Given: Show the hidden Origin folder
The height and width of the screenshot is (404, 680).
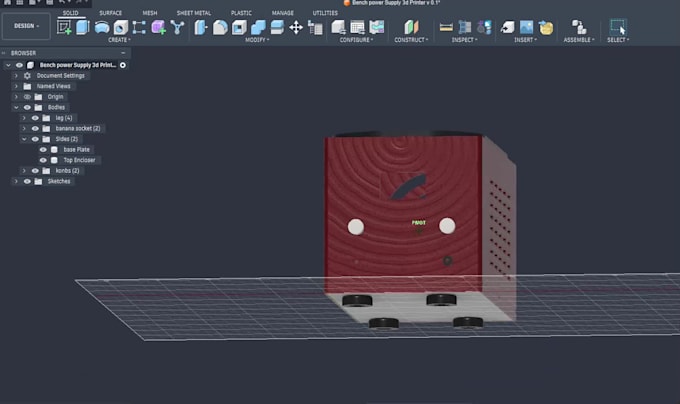Looking at the screenshot, I should tap(27, 97).
